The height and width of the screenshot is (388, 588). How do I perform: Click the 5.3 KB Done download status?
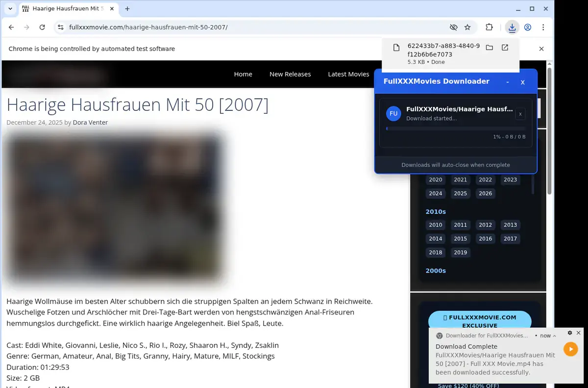426,62
